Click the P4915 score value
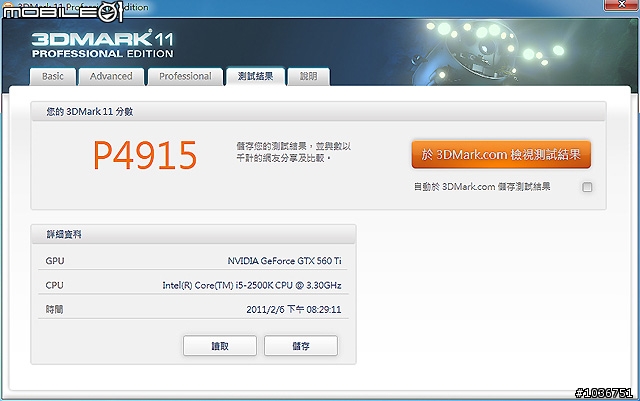The height and width of the screenshot is (401, 640). (x=145, y=155)
